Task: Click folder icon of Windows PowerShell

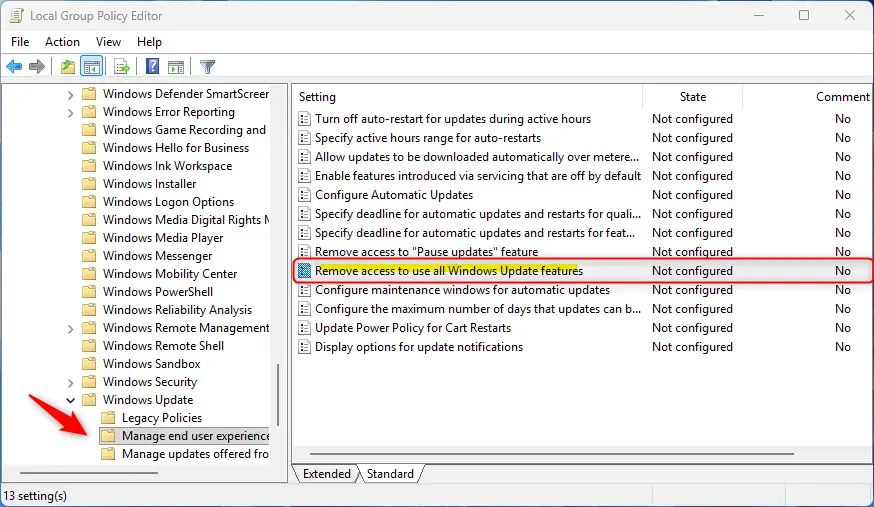Action: [x=89, y=292]
